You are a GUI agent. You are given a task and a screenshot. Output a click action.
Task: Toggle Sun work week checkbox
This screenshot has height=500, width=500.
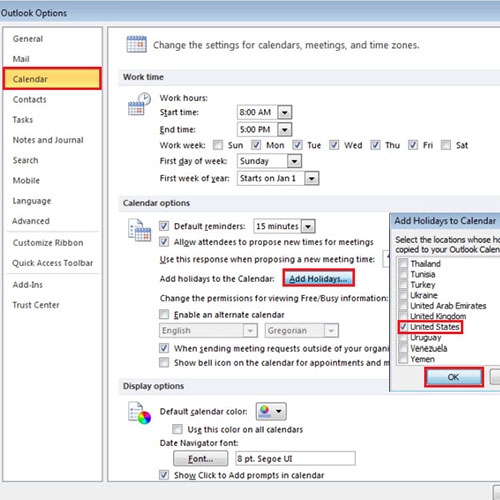(218, 145)
